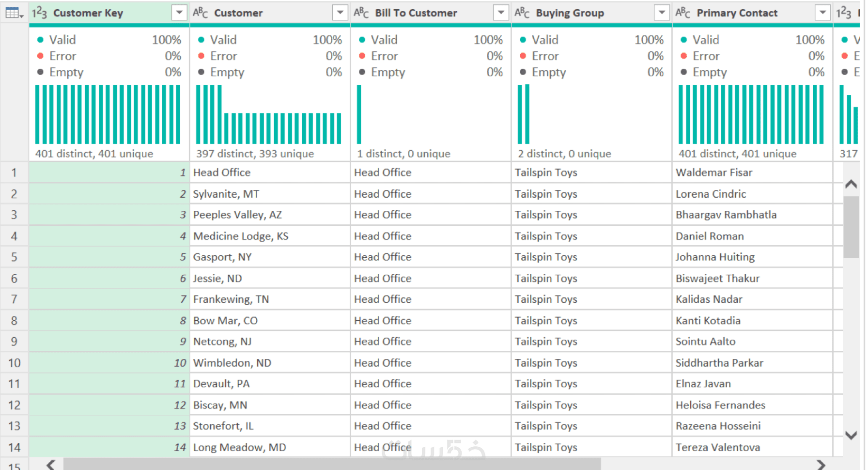This screenshot has width=868, height=470.
Task: Click the table options icon in top-left corner
Action: (x=14, y=13)
